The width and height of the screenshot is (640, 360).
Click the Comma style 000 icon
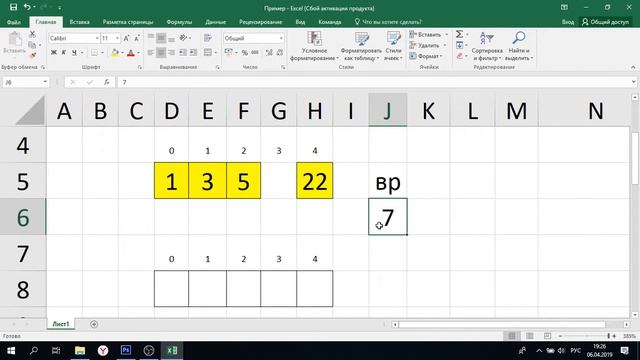point(255,52)
